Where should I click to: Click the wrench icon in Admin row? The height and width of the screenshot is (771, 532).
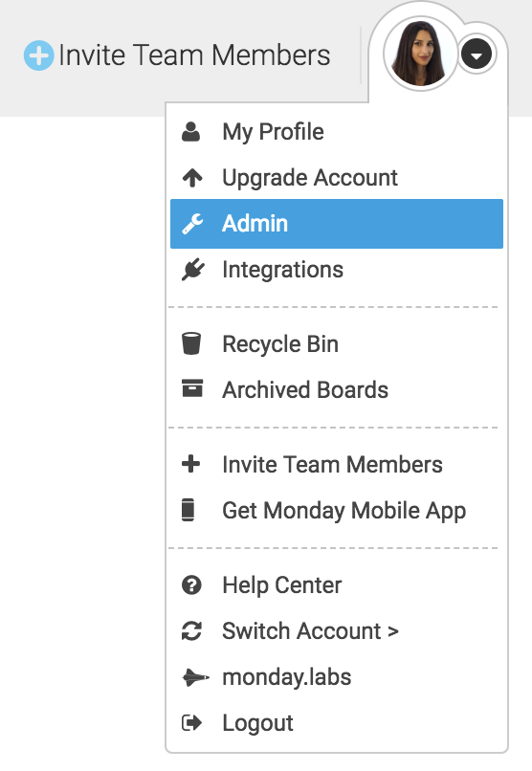[x=192, y=224]
